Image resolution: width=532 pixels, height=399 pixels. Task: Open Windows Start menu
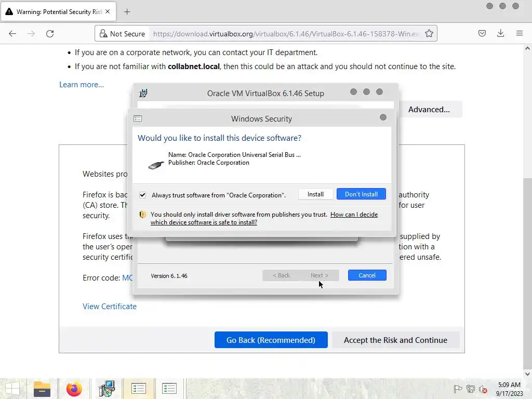(x=13, y=389)
